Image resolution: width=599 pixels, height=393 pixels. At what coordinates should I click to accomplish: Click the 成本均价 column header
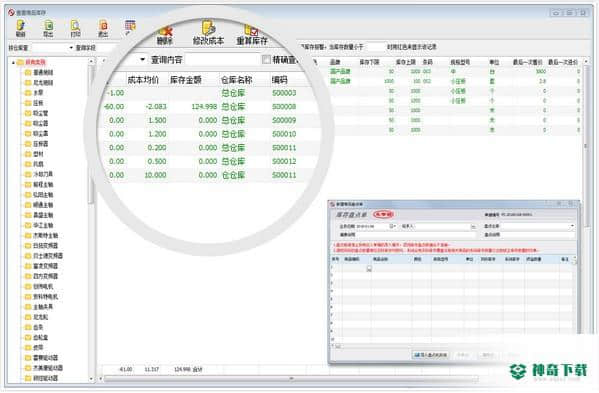[x=143, y=80]
